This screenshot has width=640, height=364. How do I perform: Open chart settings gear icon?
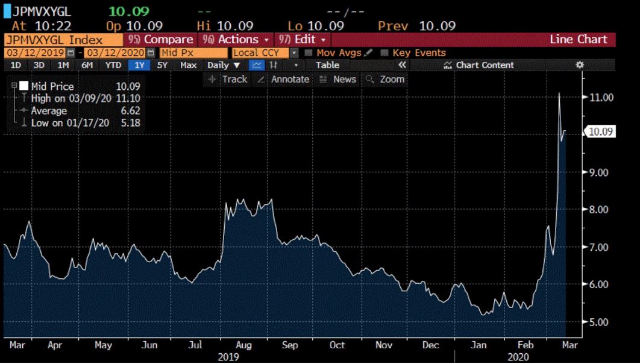[x=580, y=65]
